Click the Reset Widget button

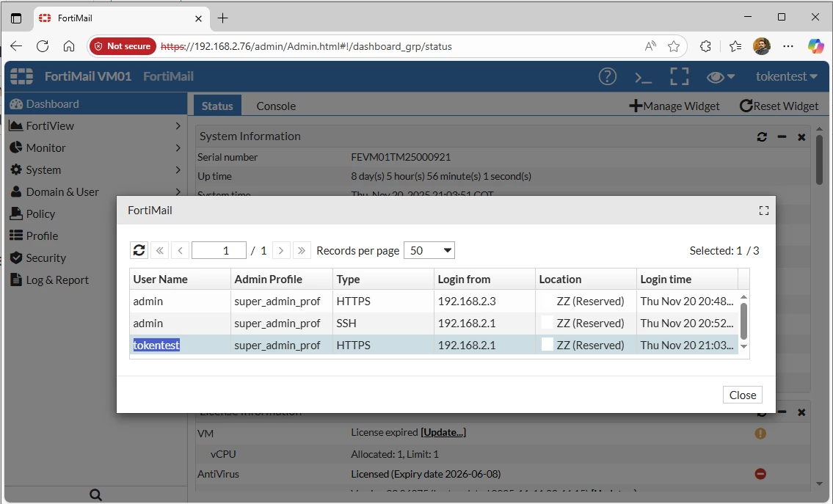(x=779, y=106)
